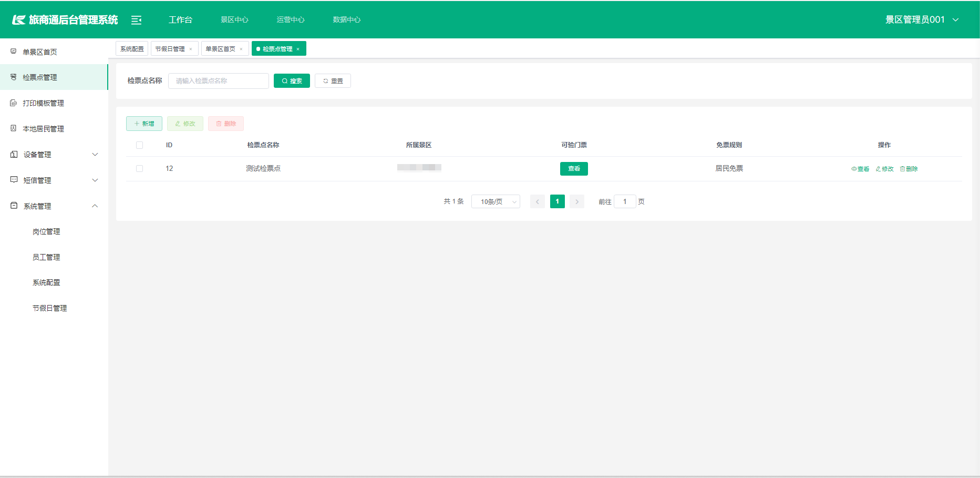Screen dimensions: 980x478
Task: Click the 检票点名称 column header
Action: [x=263, y=145]
